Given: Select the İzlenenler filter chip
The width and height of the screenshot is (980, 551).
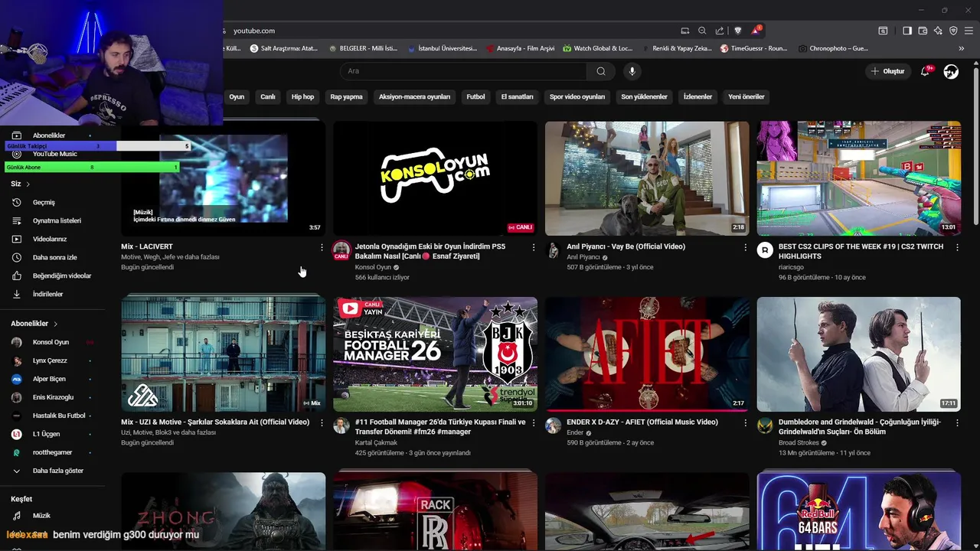Looking at the screenshot, I should tap(697, 97).
